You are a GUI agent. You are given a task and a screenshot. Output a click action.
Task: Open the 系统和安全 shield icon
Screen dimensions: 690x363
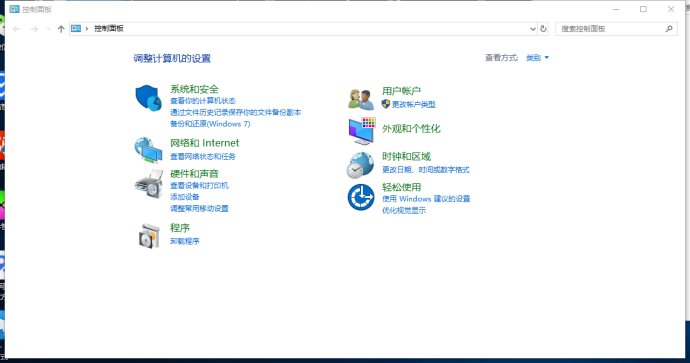click(148, 98)
